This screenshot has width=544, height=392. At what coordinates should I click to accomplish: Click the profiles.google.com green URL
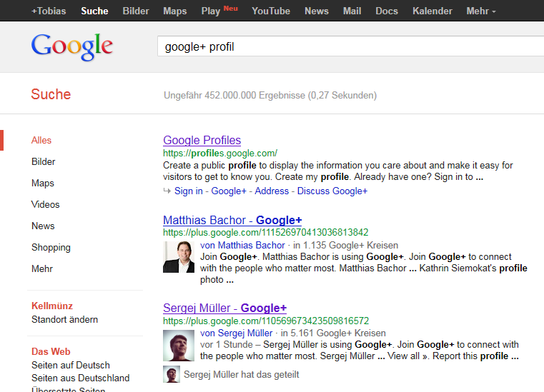[x=220, y=154]
